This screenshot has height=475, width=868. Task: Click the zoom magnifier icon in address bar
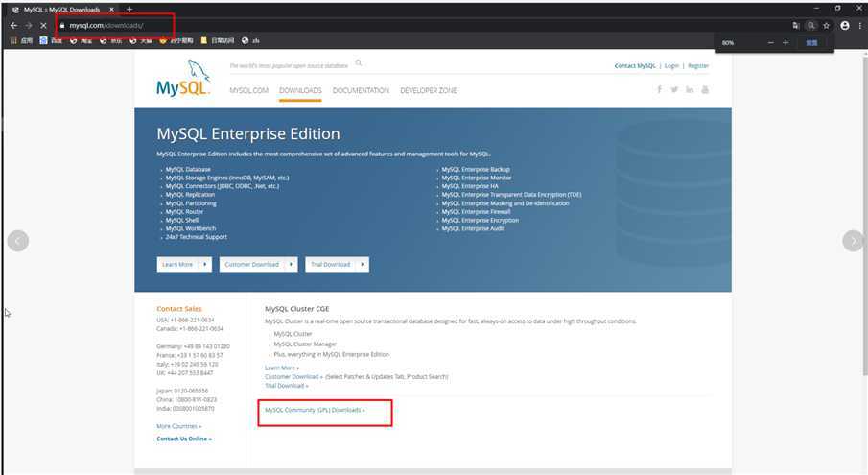pos(811,26)
